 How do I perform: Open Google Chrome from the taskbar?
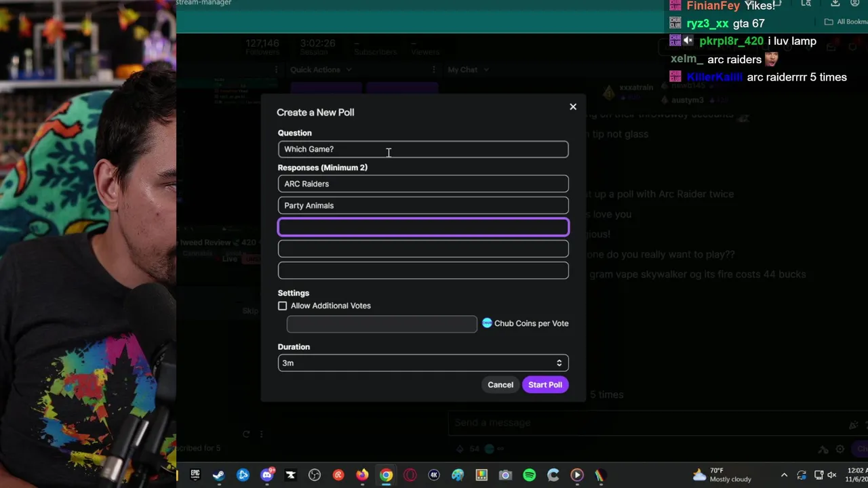click(386, 475)
